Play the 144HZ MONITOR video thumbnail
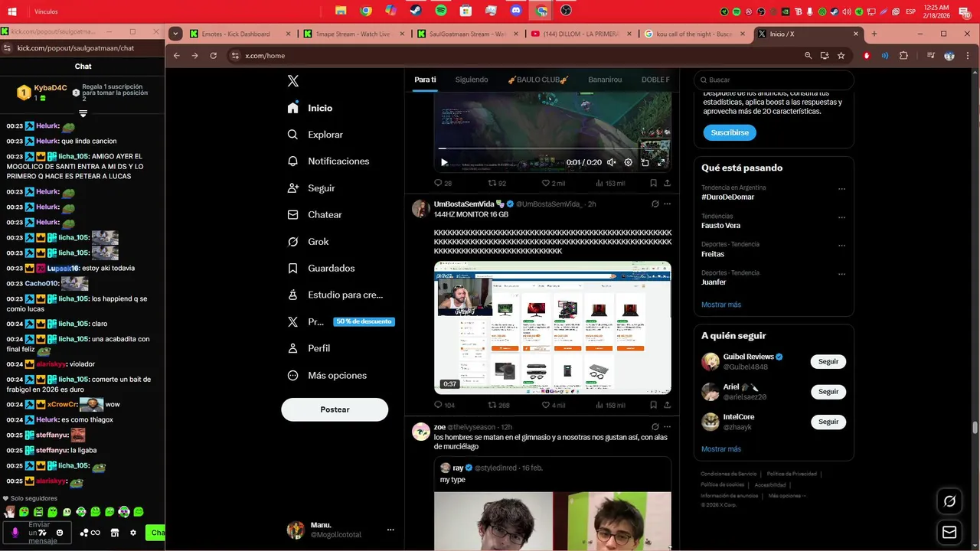980x551 pixels. click(x=553, y=328)
